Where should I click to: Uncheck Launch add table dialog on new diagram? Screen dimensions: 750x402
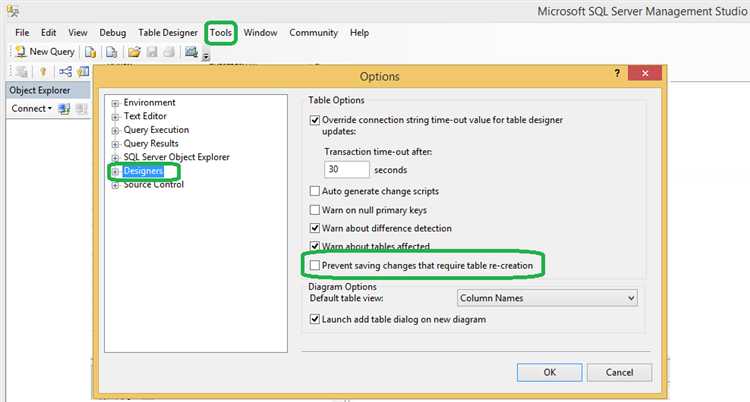pos(316,319)
